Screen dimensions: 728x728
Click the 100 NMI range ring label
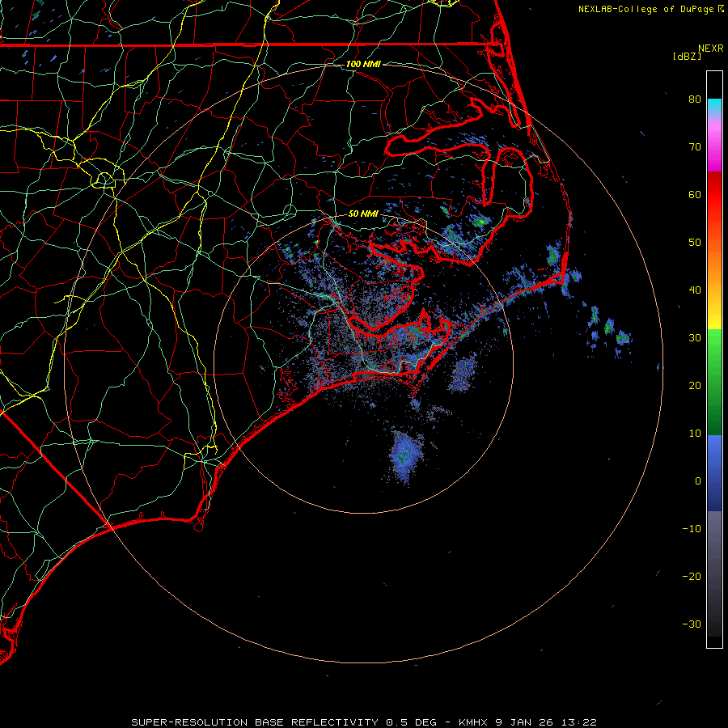click(363, 64)
